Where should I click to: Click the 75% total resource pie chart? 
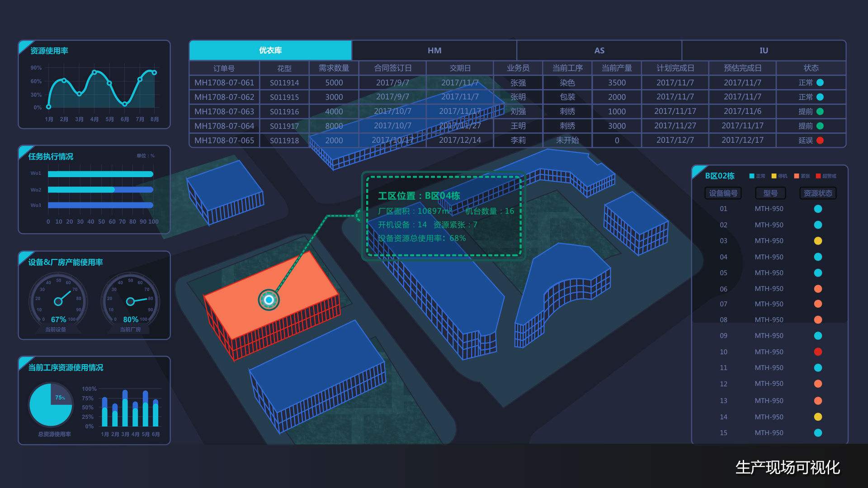(51, 405)
